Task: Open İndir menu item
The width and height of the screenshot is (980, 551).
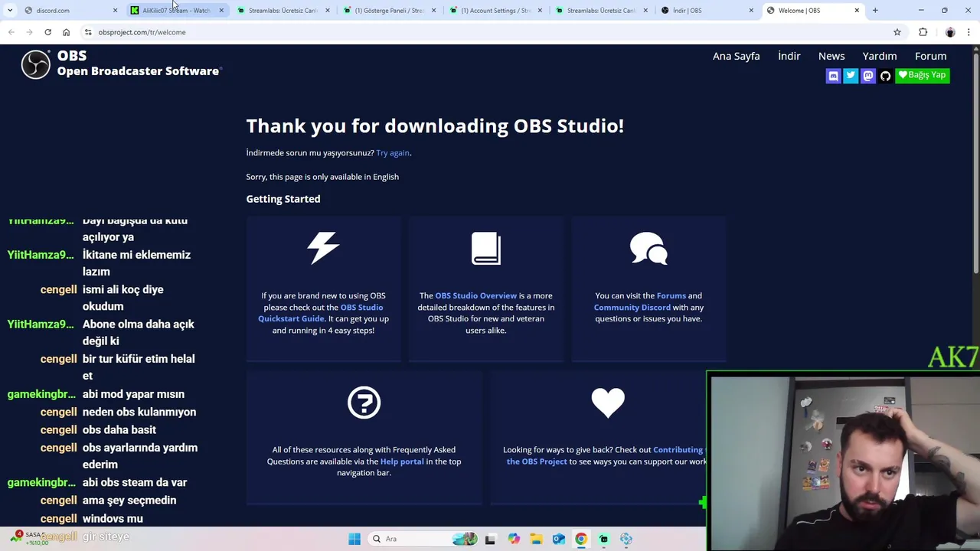Action: pyautogui.click(x=789, y=56)
